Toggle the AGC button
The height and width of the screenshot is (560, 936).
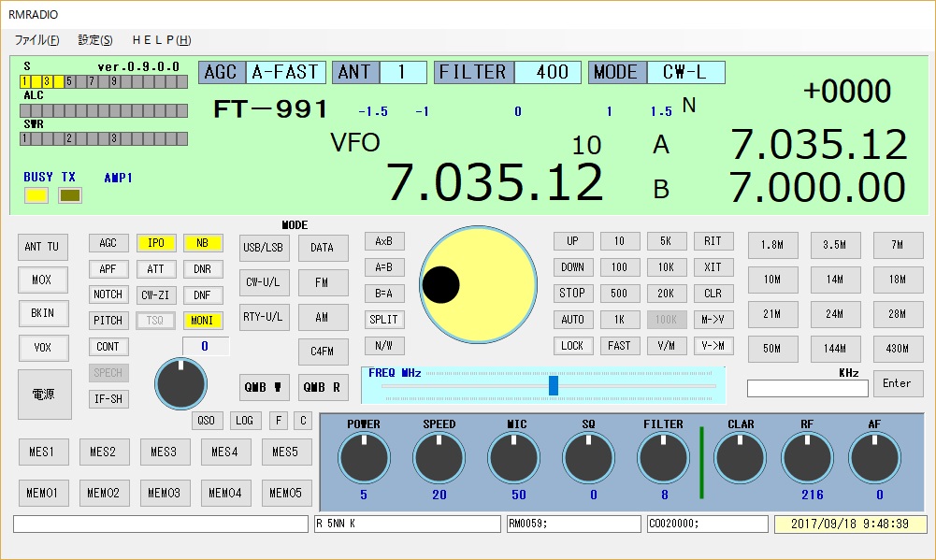(108, 243)
